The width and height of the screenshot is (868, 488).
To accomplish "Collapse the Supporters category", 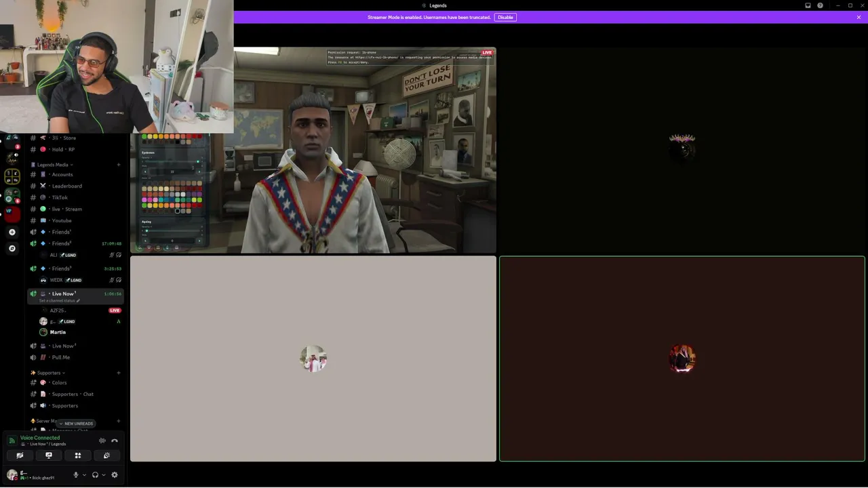I will (48, 373).
